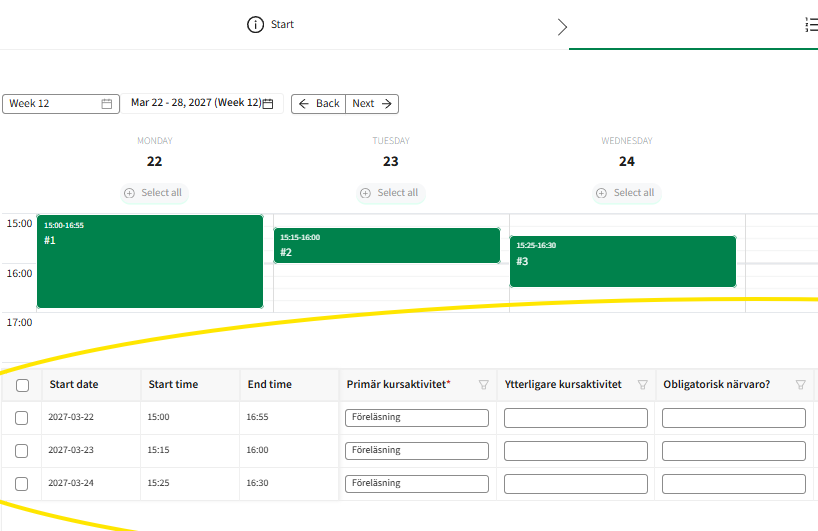Open the date range calendar icon

[268, 104]
